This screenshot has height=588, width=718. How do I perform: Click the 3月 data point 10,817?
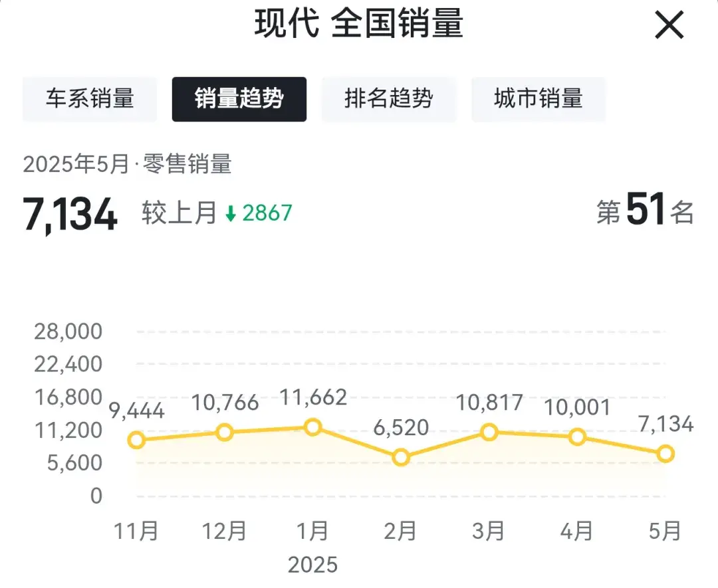[489, 432]
